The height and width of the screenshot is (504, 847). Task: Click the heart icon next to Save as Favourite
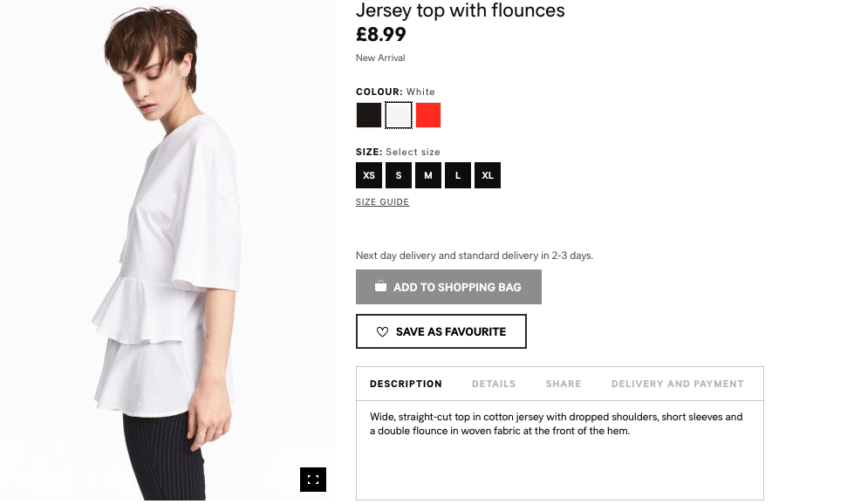(x=380, y=331)
